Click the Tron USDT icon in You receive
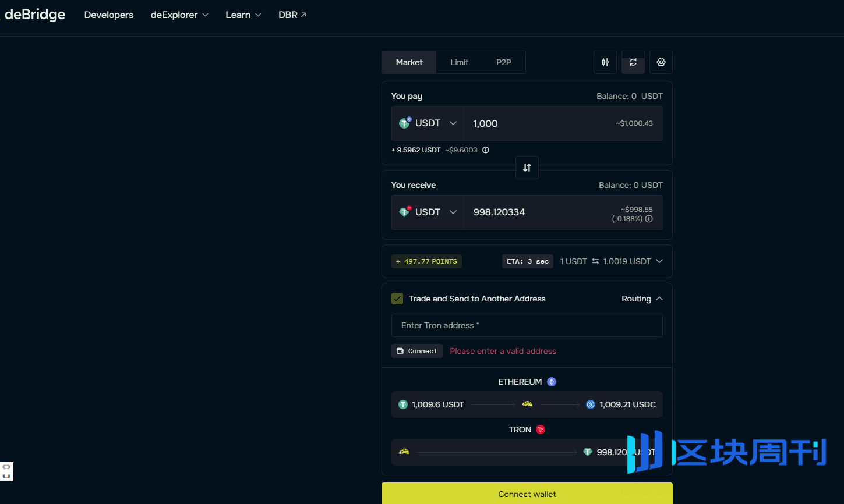This screenshot has width=844, height=504. pos(405,212)
